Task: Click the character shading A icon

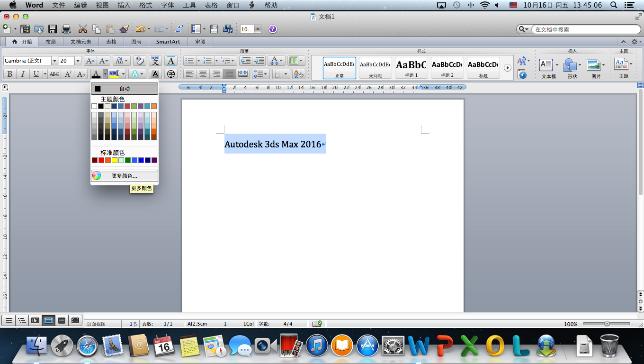Action: pyautogui.click(x=155, y=74)
